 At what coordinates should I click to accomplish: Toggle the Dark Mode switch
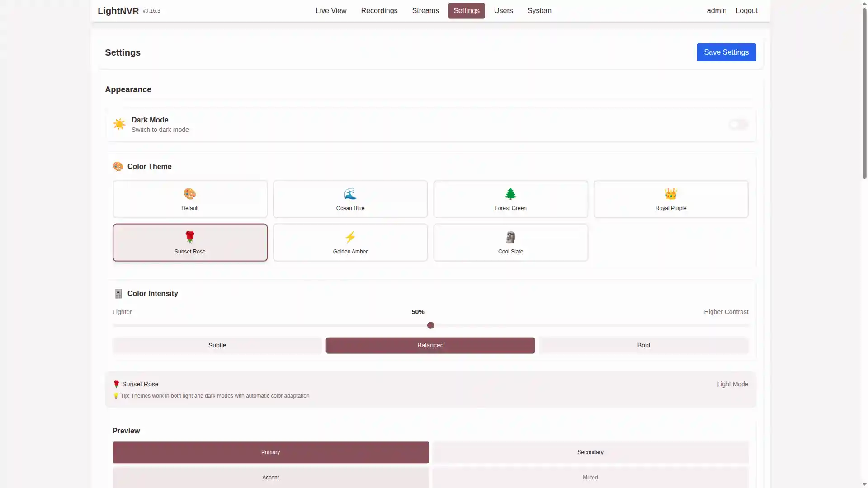pyautogui.click(x=738, y=124)
